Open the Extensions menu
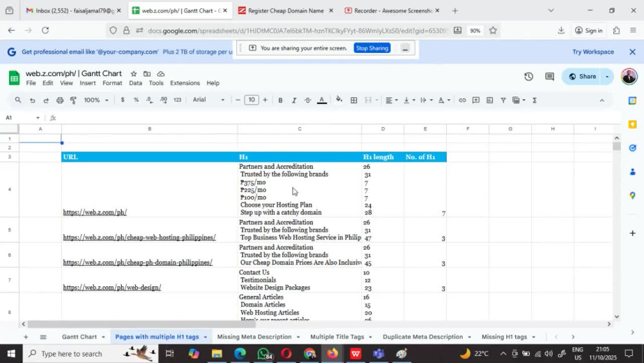This screenshot has width=644, height=363. pos(185,83)
